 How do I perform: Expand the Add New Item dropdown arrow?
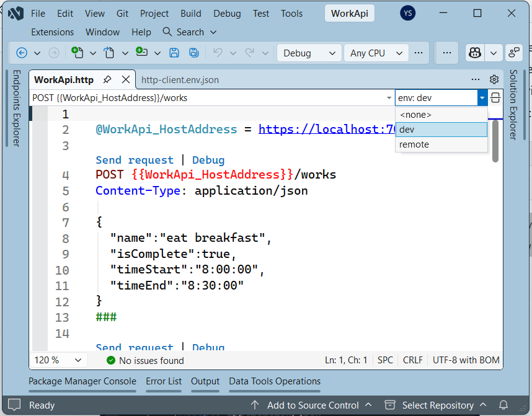tap(157, 53)
